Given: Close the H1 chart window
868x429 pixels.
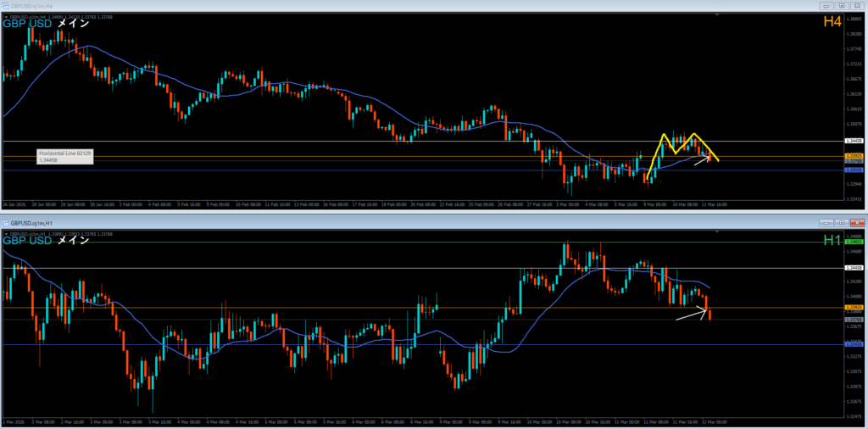Looking at the screenshot, I should [x=857, y=220].
